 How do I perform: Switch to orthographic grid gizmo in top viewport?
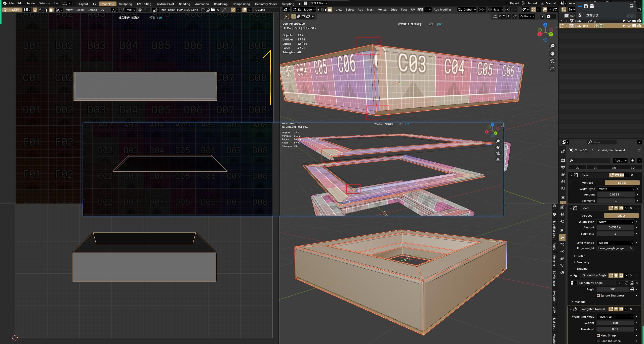pyautogui.click(x=552, y=69)
